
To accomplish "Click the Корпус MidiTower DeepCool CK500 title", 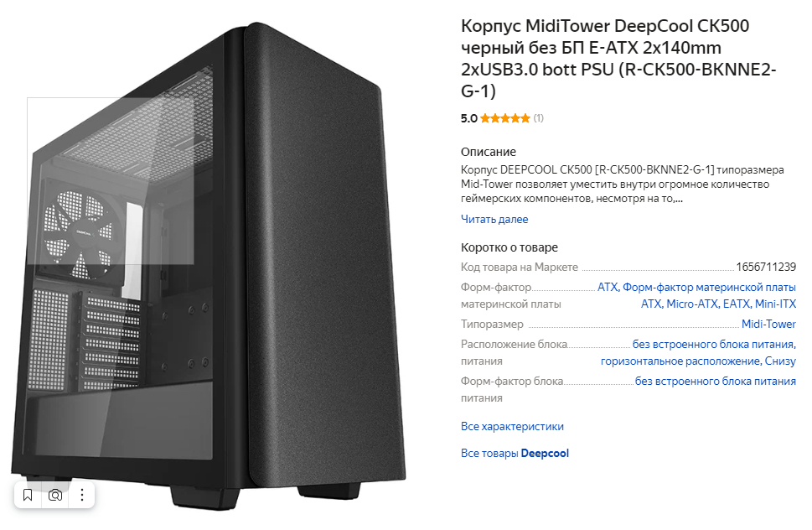I will pyautogui.click(x=618, y=58).
